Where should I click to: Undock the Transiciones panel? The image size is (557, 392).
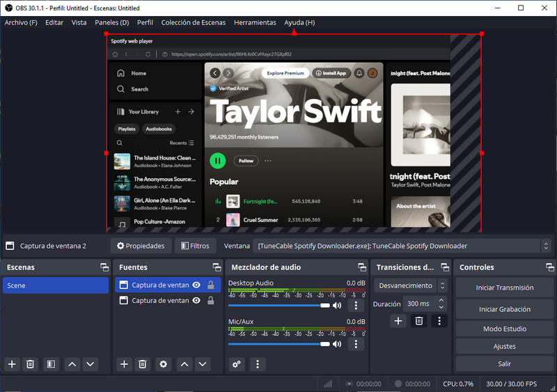pos(445,267)
